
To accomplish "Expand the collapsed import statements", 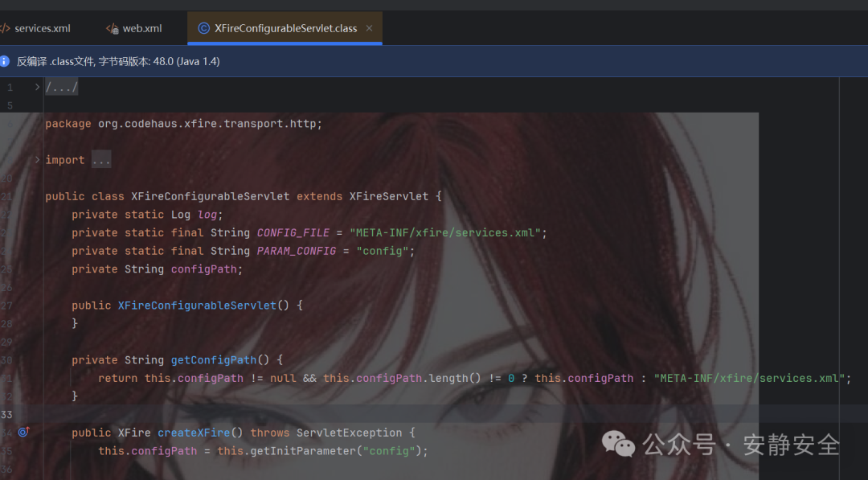I will pyautogui.click(x=101, y=159).
